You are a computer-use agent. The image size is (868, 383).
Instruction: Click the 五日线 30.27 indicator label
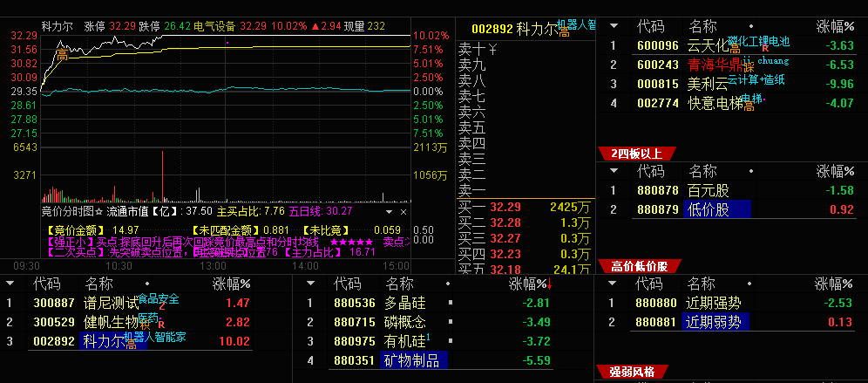tap(320, 211)
